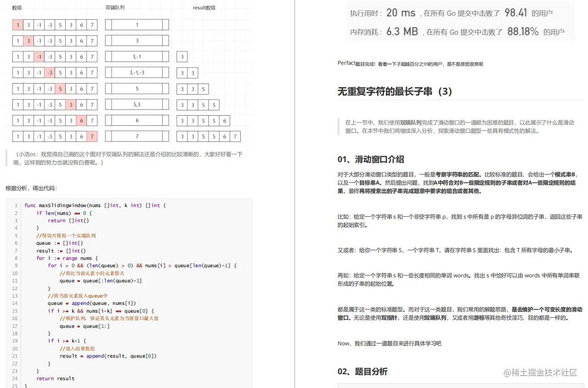This screenshot has width=588, height=388.
Task: Click the paragraph starting '对于大部分滑动窗口类型的题目'
Action: tap(458, 182)
